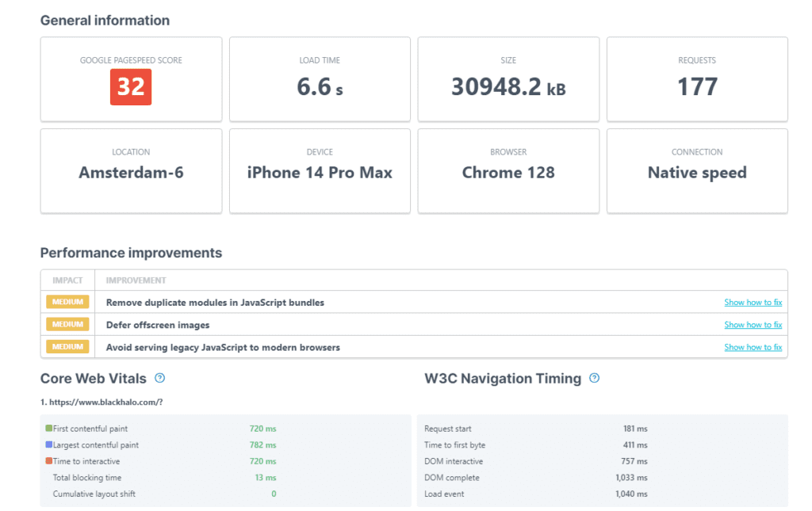Click the Size card showing 30948.2 kB
The height and width of the screenshot is (511, 812).
[507, 78]
